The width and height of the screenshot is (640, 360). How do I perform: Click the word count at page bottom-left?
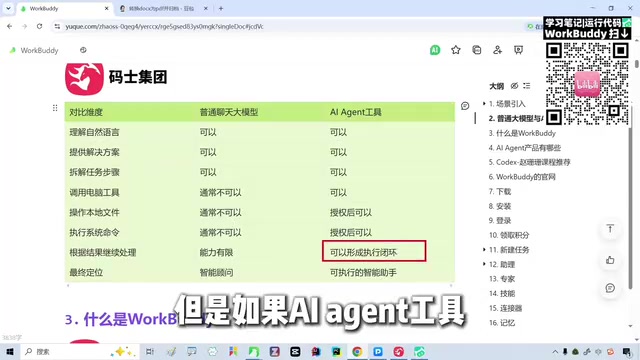point(12,338)
